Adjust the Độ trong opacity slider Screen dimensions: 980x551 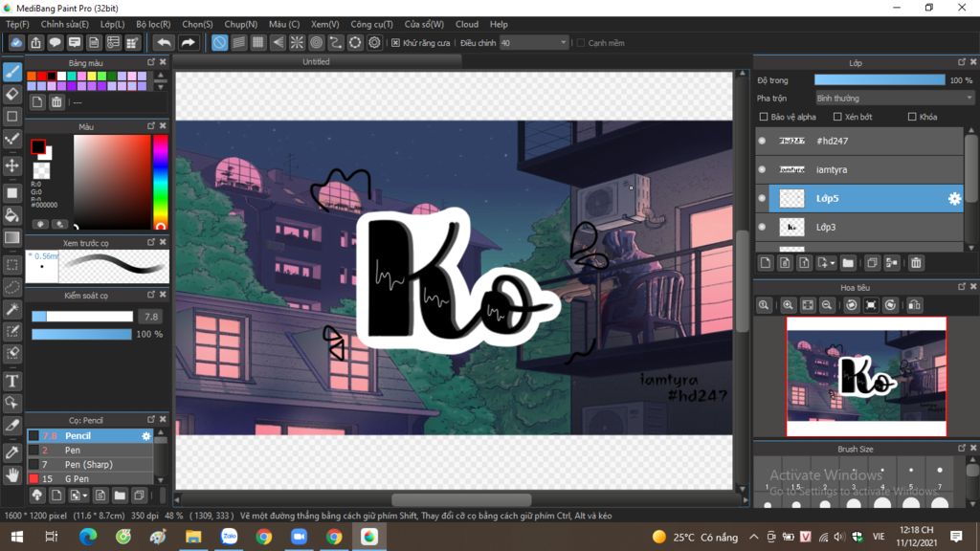coord(880,80)
